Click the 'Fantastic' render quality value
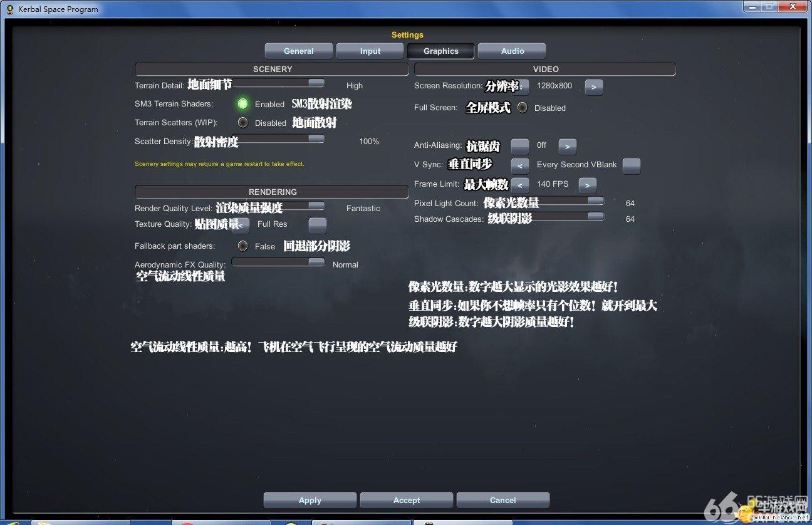This screenshot has height=525, width=812. [363, 209]
